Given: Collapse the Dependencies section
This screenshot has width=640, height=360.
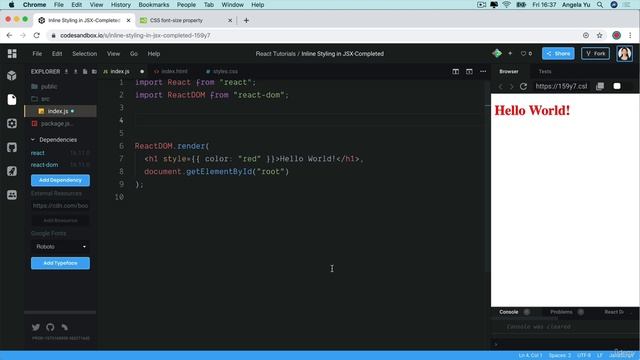Looking at the screenshot, I should coord(54,140).
